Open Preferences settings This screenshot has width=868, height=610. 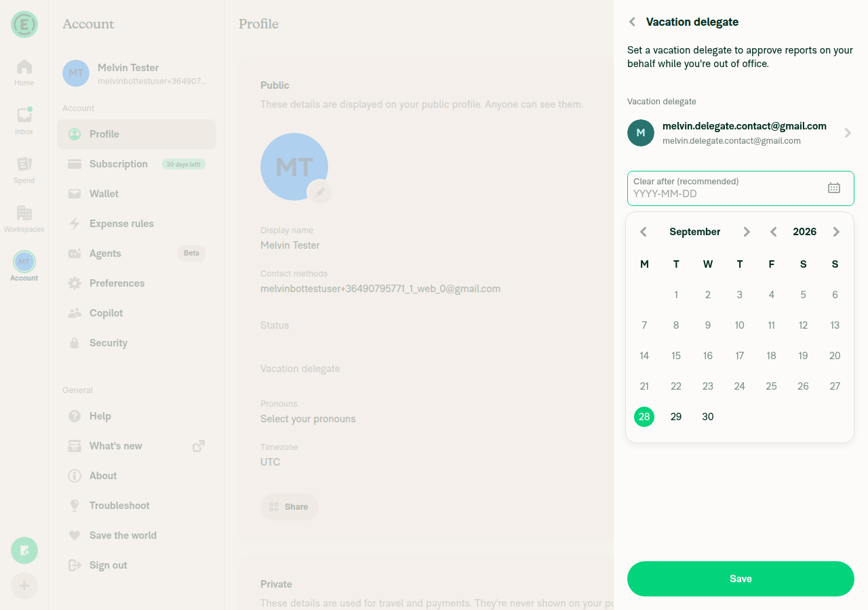136,283
